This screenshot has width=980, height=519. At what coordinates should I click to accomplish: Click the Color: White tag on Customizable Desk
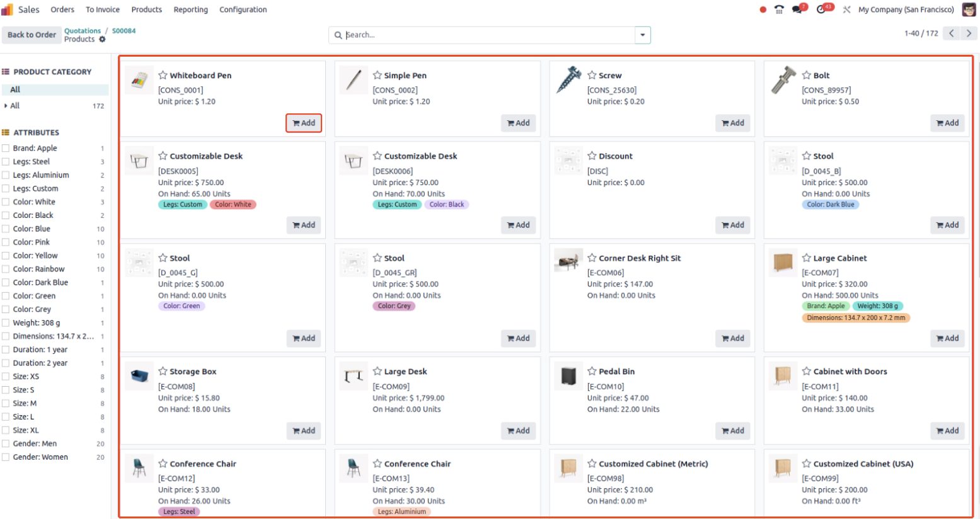pos(233,204)
